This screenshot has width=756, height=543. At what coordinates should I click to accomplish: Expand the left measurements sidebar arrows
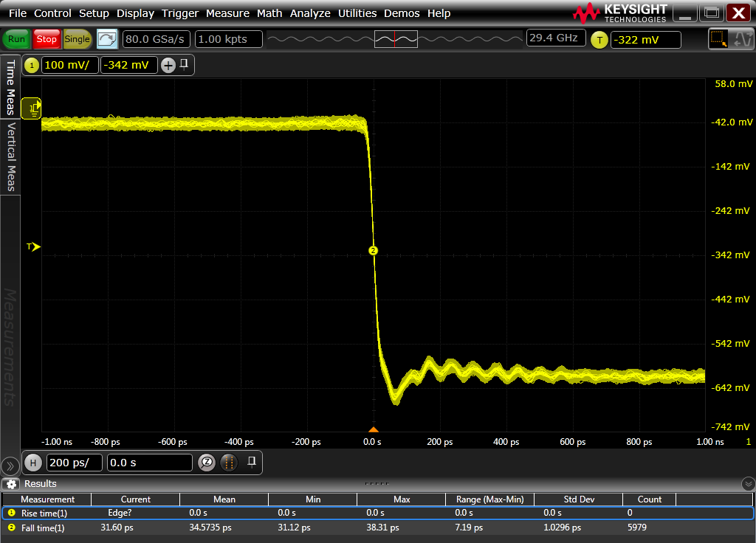[10, 466]
